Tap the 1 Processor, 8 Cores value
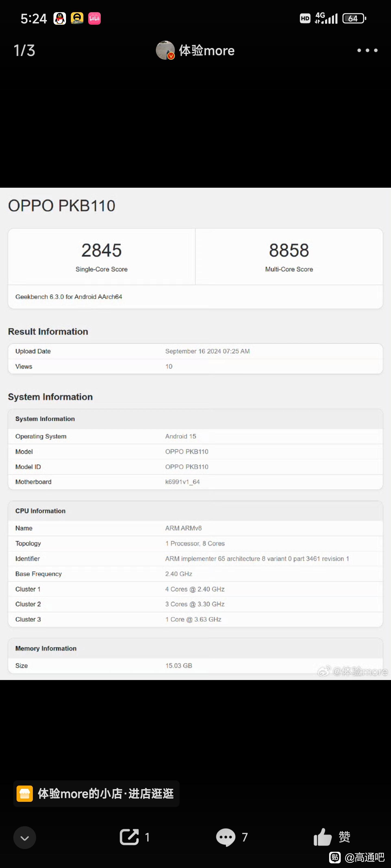This screenshot has height=868, width=391. point(195,544)
